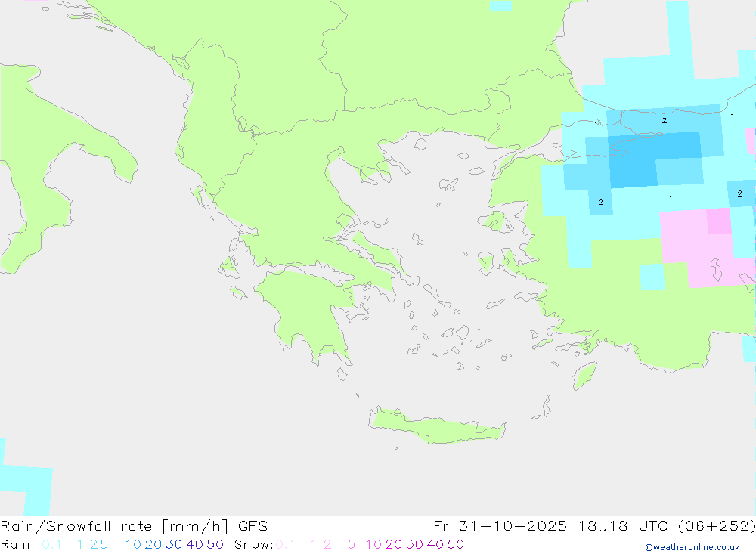Select the Rain legend value 1
The image size is (756, 554).
coord(80,544)
